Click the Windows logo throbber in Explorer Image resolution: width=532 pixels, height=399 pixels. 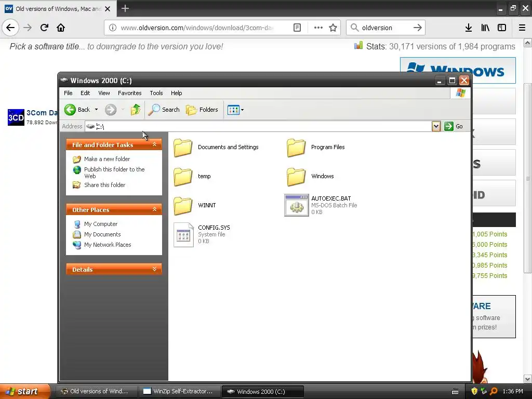[x=460, y=93]
